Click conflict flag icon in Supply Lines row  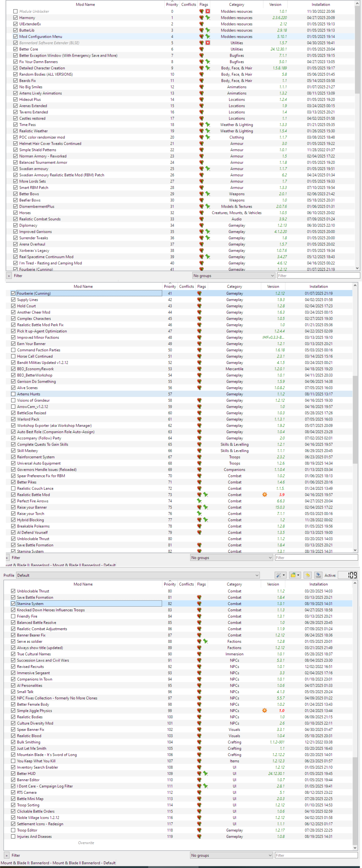199,300
